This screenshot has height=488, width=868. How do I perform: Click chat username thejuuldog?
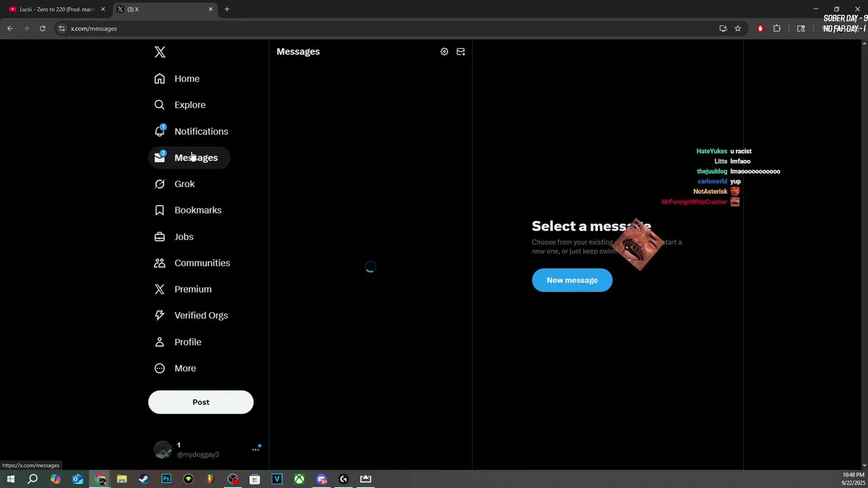point(712,171)
